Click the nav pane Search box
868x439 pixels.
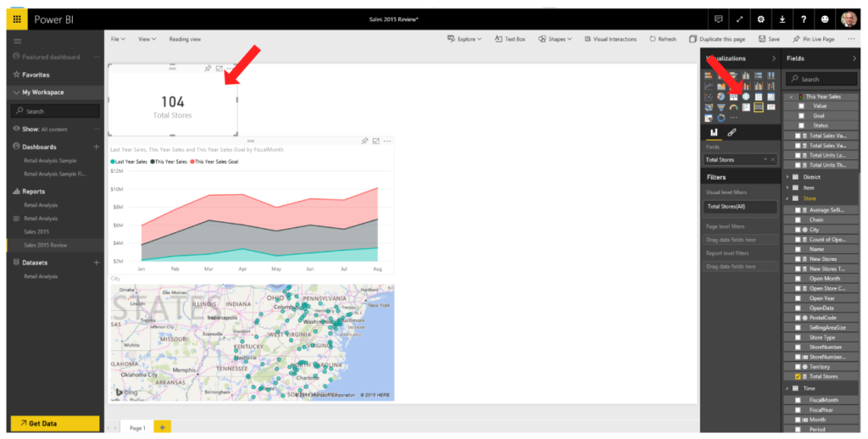coord(55,111)
